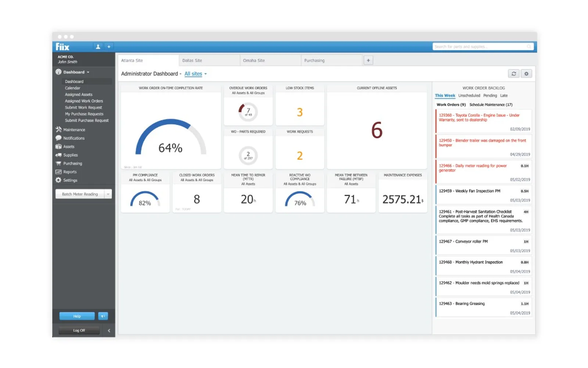Viewport: 588px width, 368px height.
Task: Open overdue work orders 7 of 48 widget
Action: pyautogui.click(x=248, y=112)
